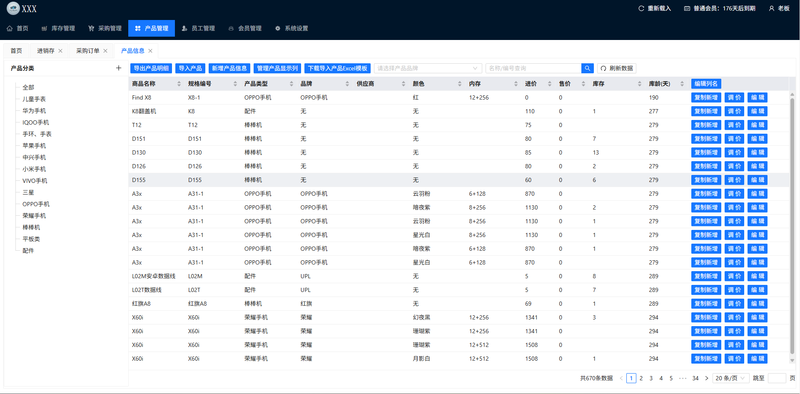Image resolution: width=800 pixels, height=394 pixels.
Task: Sort by 库存 column arrows
Action: point(640,84)
